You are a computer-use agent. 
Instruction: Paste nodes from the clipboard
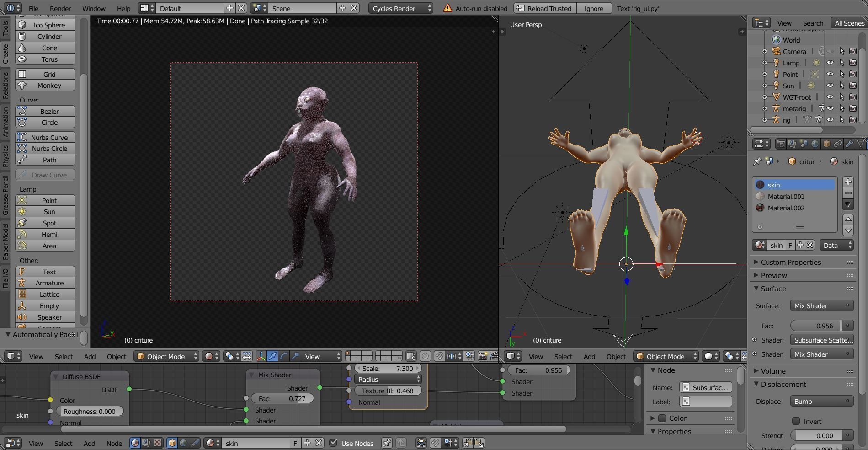click(479, 443)
